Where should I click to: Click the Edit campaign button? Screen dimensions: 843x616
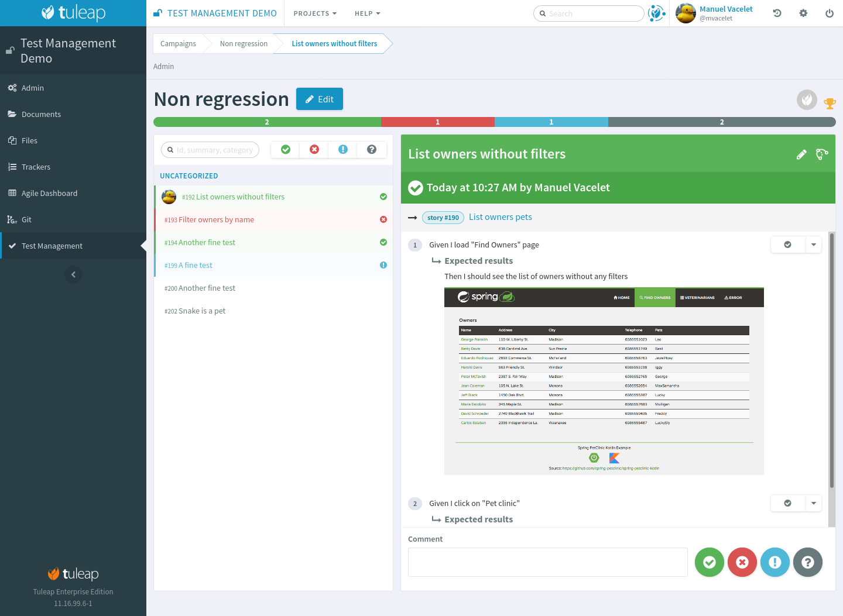coord(319,99)
